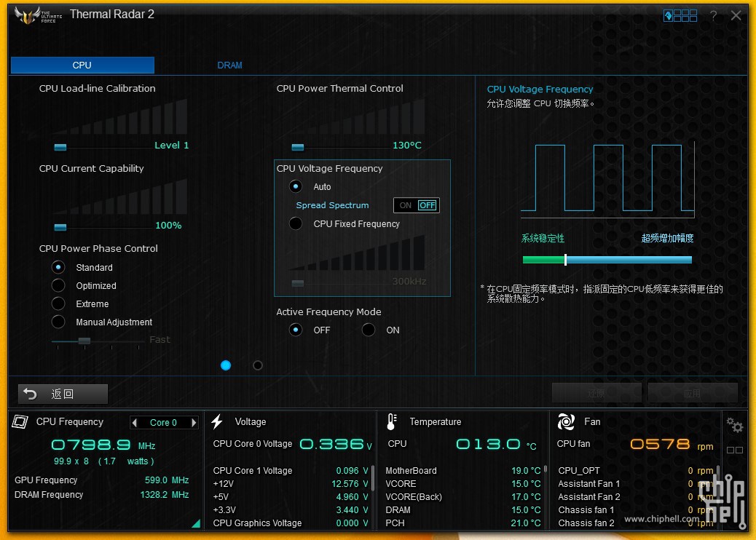Set Active Frequency Mode to OFF

tap(296, 330)
